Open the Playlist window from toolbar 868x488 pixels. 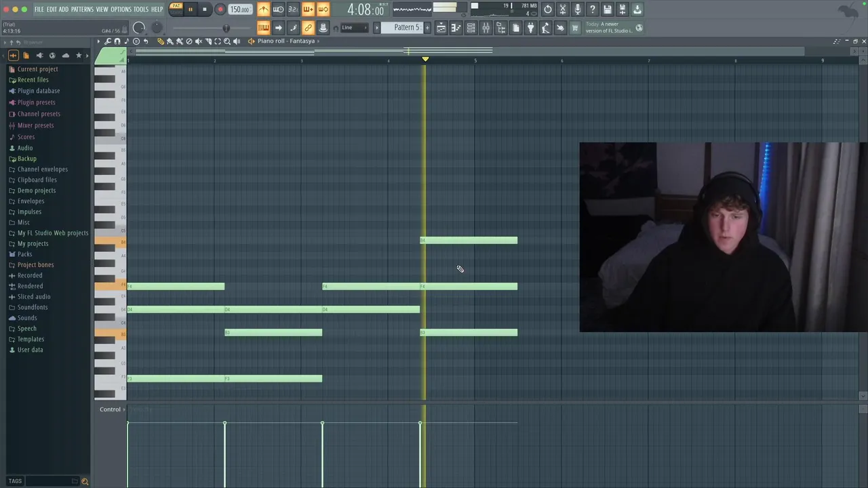pyautogui.click(x=441, y=28)
